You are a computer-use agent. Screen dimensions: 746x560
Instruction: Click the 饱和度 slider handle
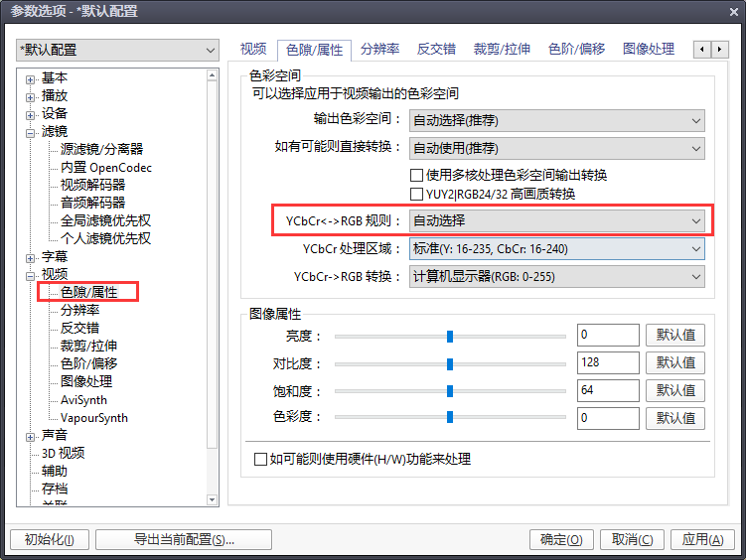click(450, 391)
